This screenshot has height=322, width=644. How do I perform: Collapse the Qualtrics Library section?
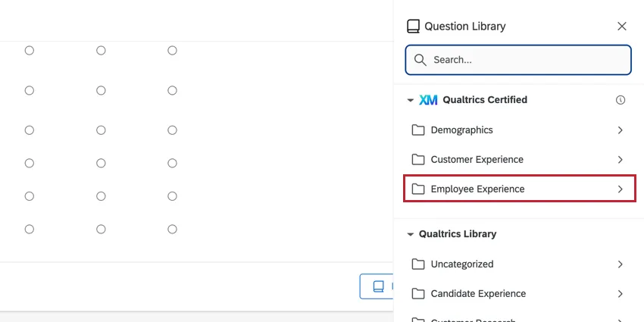[410, 235]
